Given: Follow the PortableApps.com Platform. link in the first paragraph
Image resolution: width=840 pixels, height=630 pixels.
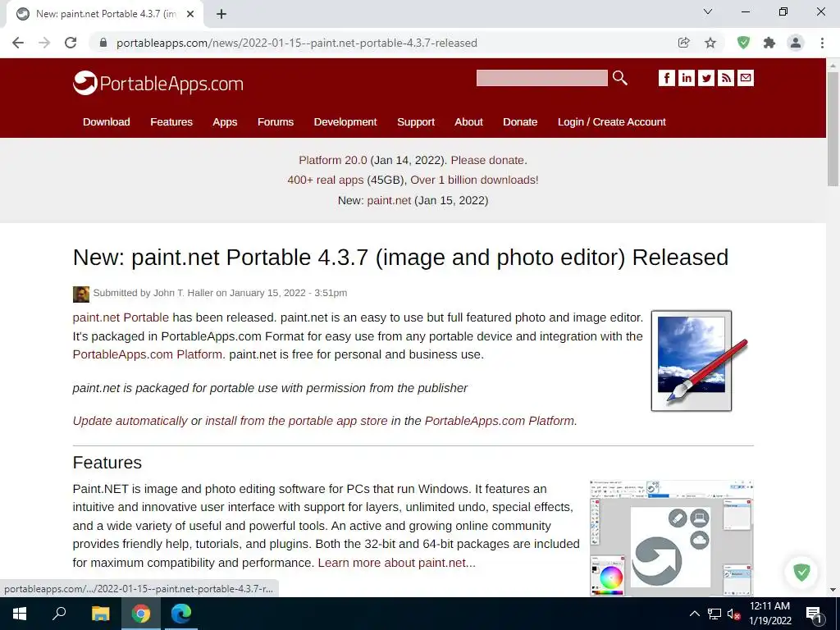Looking at the screenshot, I should pos(148,354).
